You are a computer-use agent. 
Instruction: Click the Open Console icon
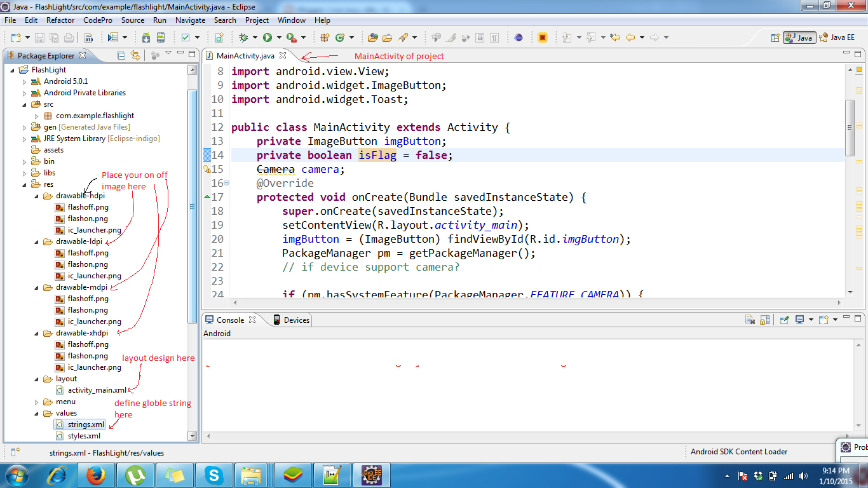824,320
